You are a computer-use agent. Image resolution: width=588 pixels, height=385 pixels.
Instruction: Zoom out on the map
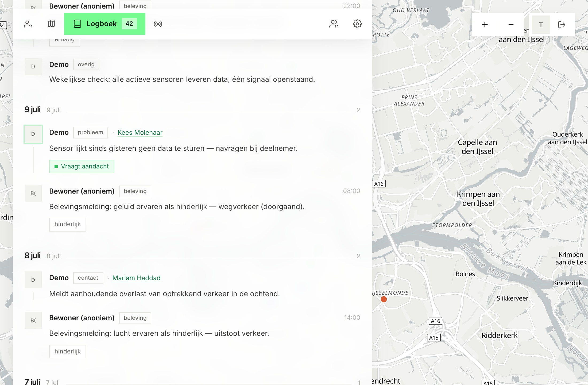click(511, 25)
